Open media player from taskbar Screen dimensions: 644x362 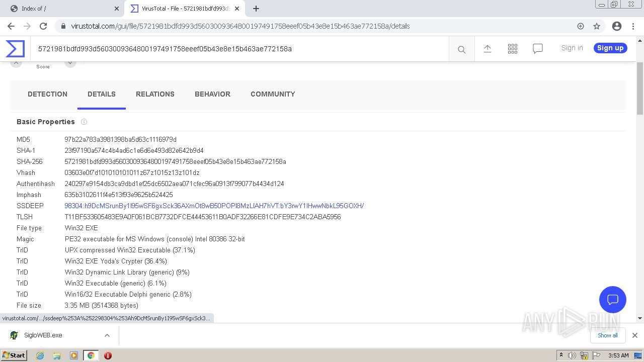coord(74,355)
